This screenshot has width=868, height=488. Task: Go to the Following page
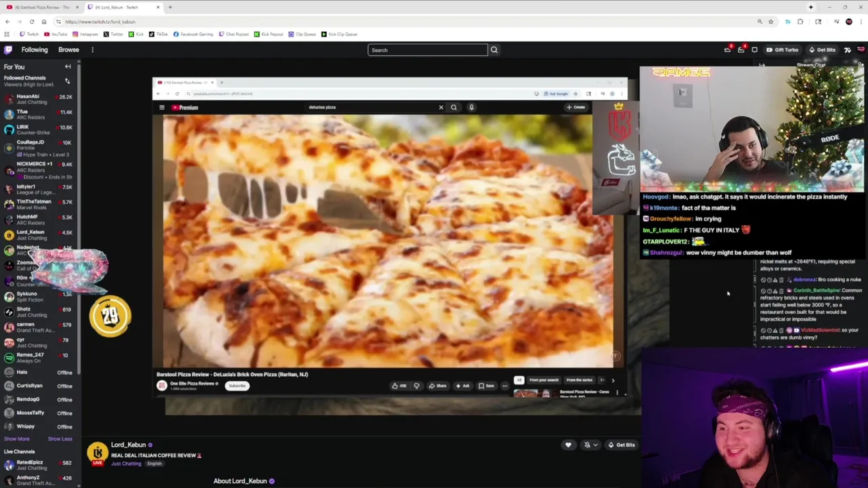pyautogui.click(x=35, y=49)
